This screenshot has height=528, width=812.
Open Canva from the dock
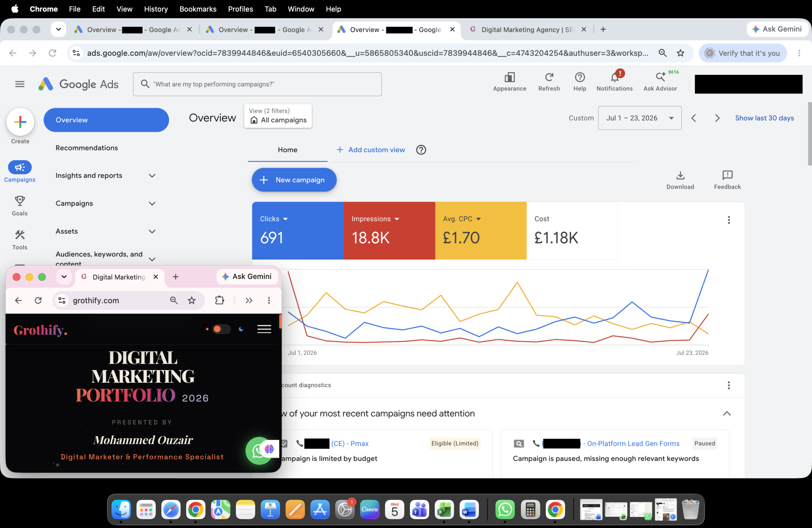pyautogui.click(x=370, y=510)
